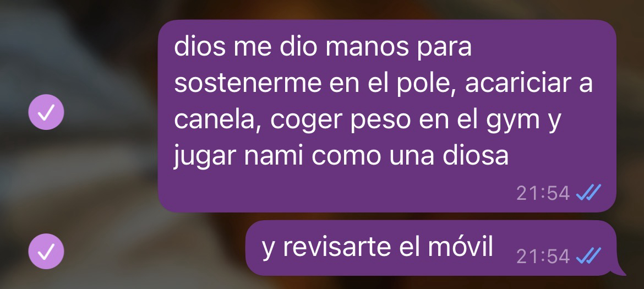Click the tail of the last purple bubble
The height and width of the screenshot is (289, 644).
click(x=619, y=270)
